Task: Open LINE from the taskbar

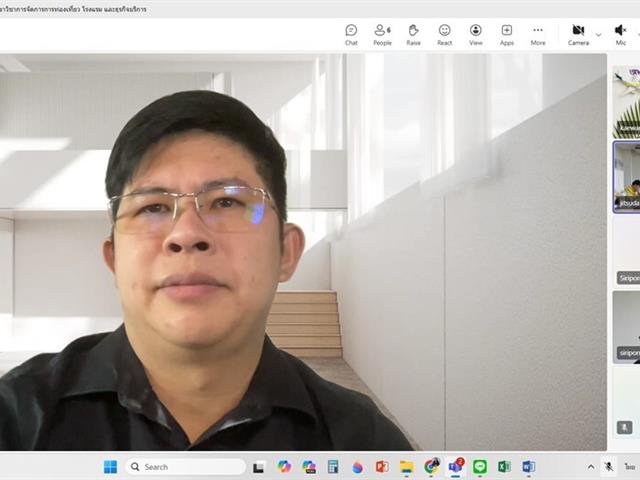Action: coord(480,467)
